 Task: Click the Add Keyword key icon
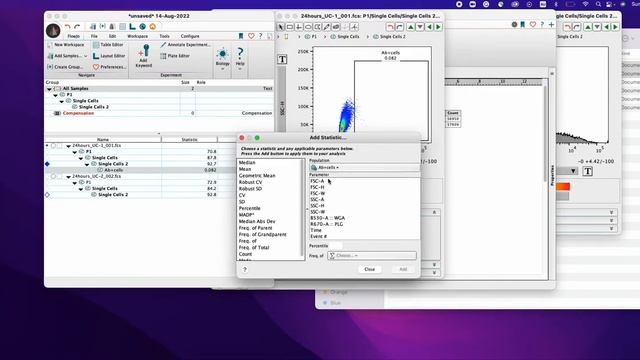point(144,52)
